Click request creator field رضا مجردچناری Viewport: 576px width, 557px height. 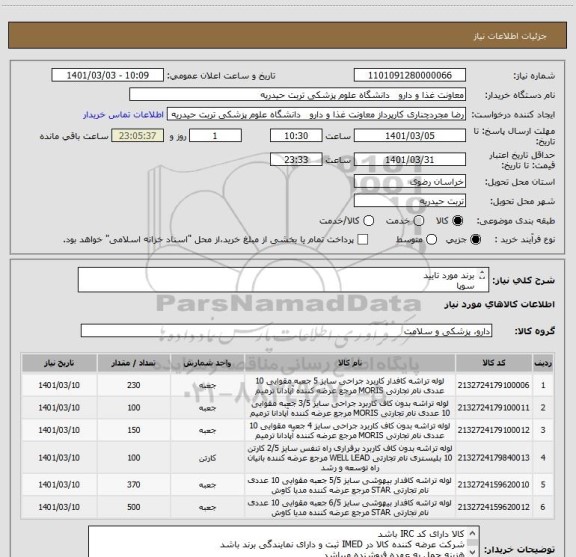click(x=316, y=114)
